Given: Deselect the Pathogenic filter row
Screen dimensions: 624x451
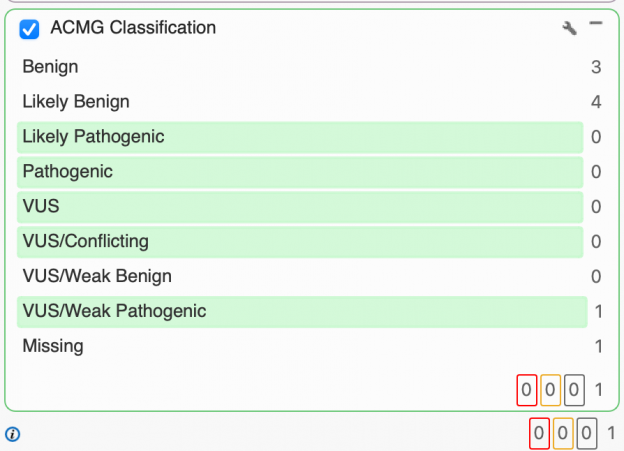Looking at the screenshot, I should point(300,172).
